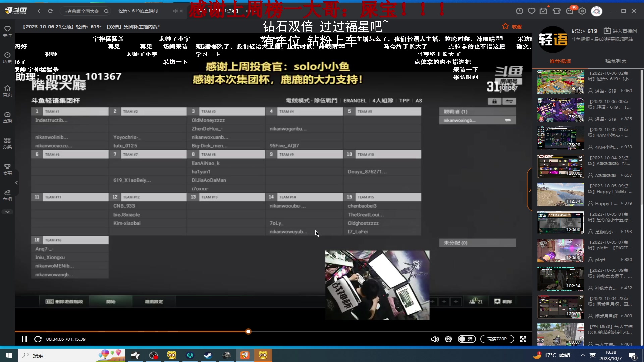
Task: Click 进入直播间 link
Action: point(620,31)
